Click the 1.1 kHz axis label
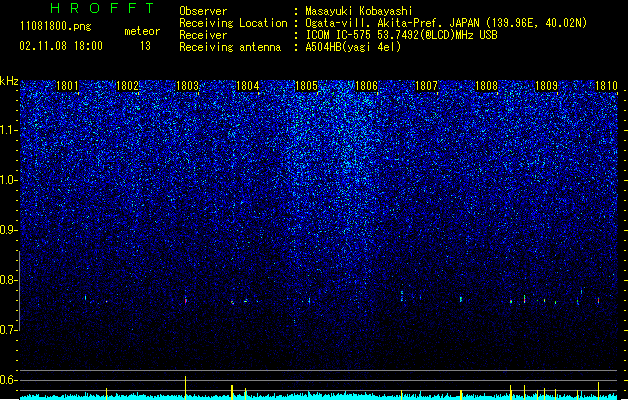The width and height of the screenshot is (629, 400). [9, 130]
